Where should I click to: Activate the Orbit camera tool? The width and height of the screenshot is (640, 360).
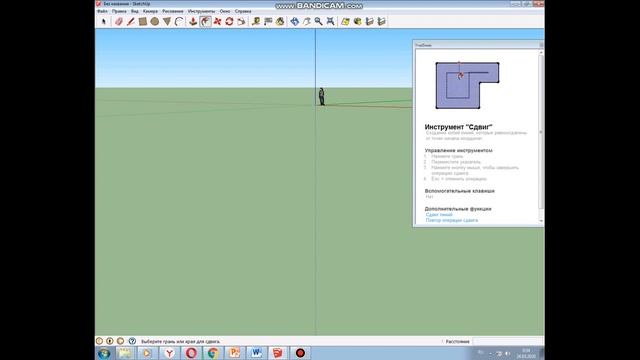294,22
